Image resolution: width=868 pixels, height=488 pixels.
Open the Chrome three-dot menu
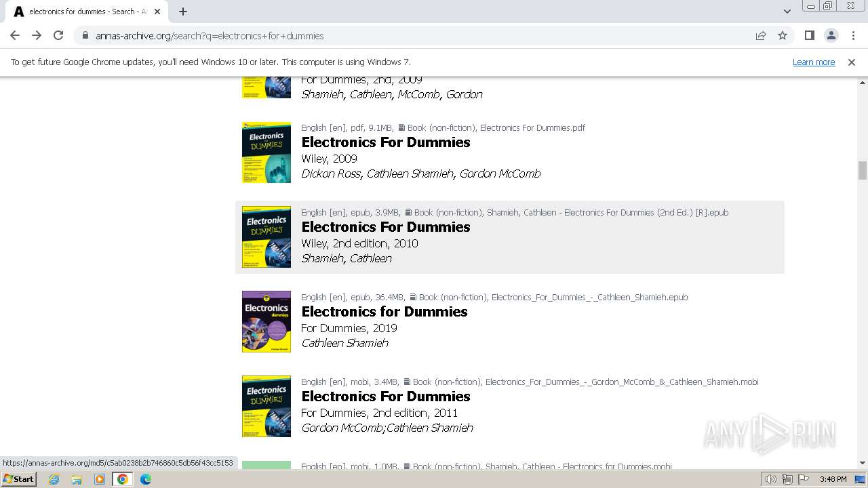[x=853, y=36]
